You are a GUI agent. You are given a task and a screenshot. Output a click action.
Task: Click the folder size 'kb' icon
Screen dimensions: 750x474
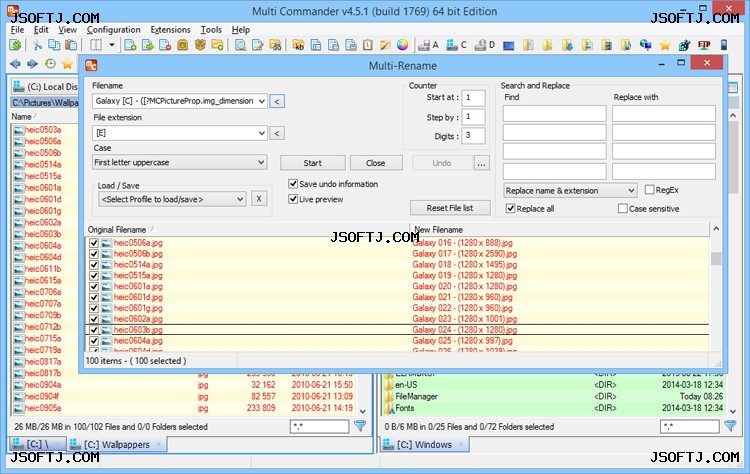(x=298, y=45)
